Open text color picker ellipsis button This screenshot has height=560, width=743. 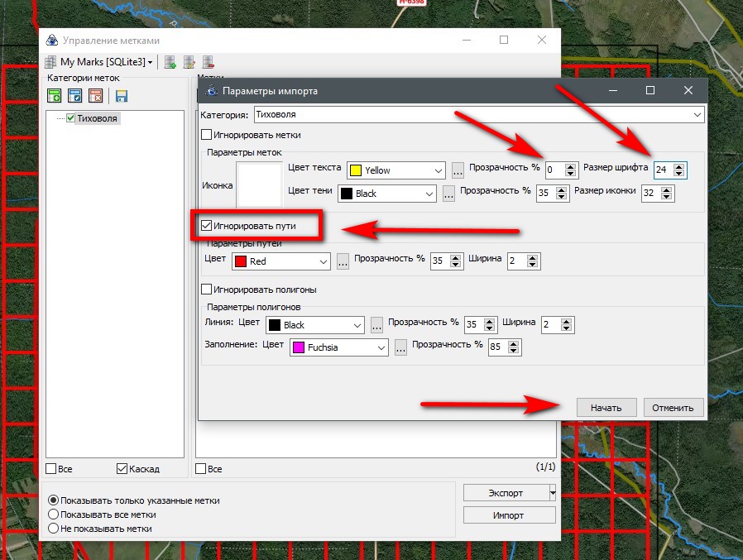[x=458, y=170]
